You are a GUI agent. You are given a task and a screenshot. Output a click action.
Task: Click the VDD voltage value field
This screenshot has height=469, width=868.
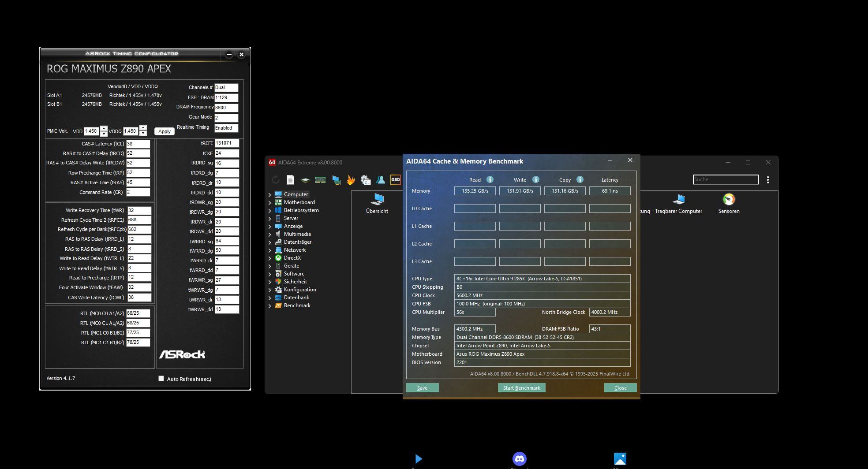click(x=91, y=131)
